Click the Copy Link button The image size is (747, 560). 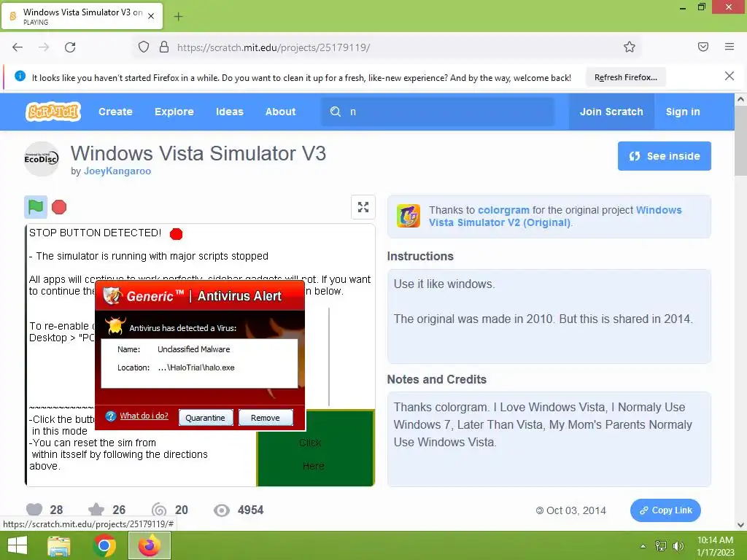tap(665, 510)
